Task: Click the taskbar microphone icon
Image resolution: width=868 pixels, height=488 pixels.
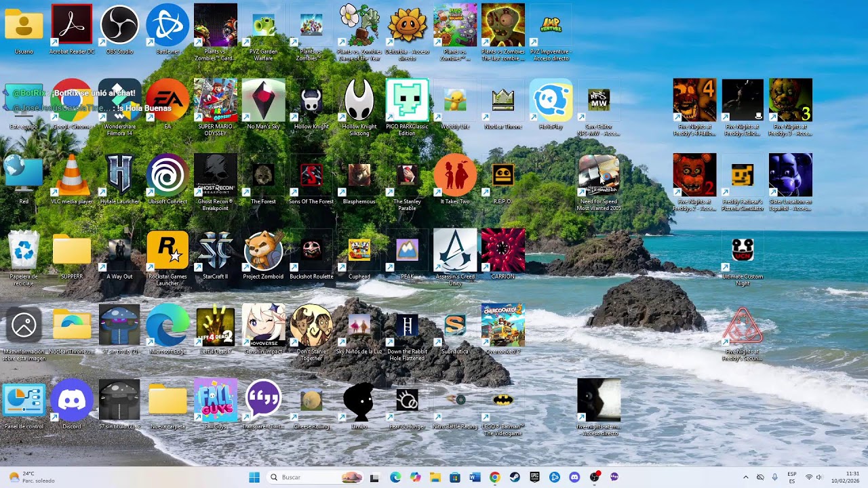Action: point(775,477)
